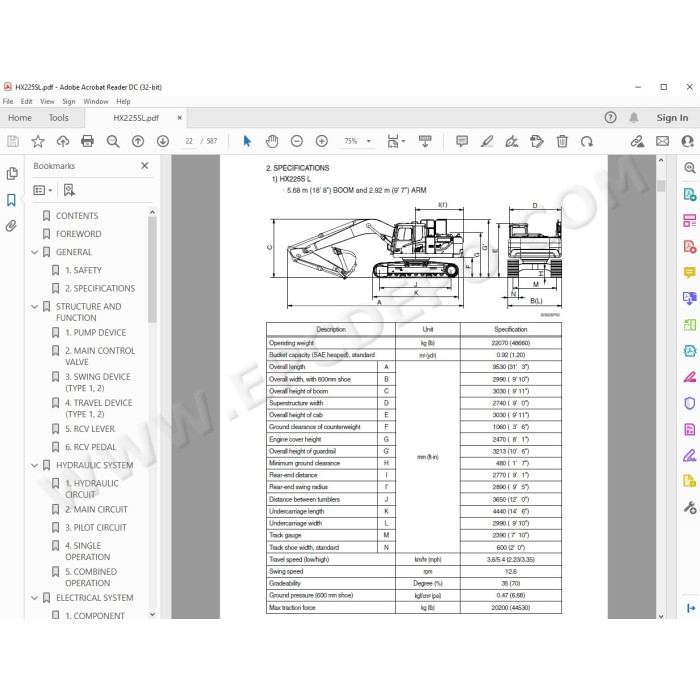This screenshot has height=700, width=700.
Task: Open the 5. RCV LEVER bookmark
Action: [x=90, y=429]
